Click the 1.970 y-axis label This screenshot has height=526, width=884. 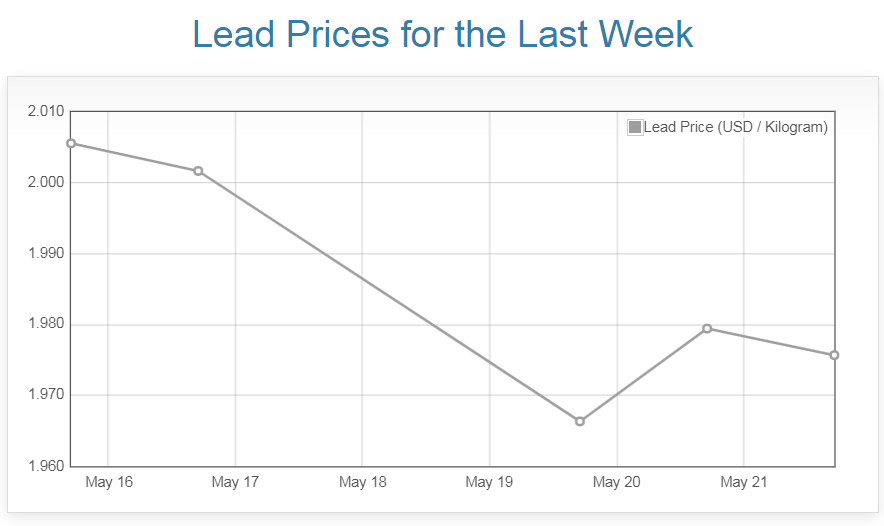pos(45,395)
